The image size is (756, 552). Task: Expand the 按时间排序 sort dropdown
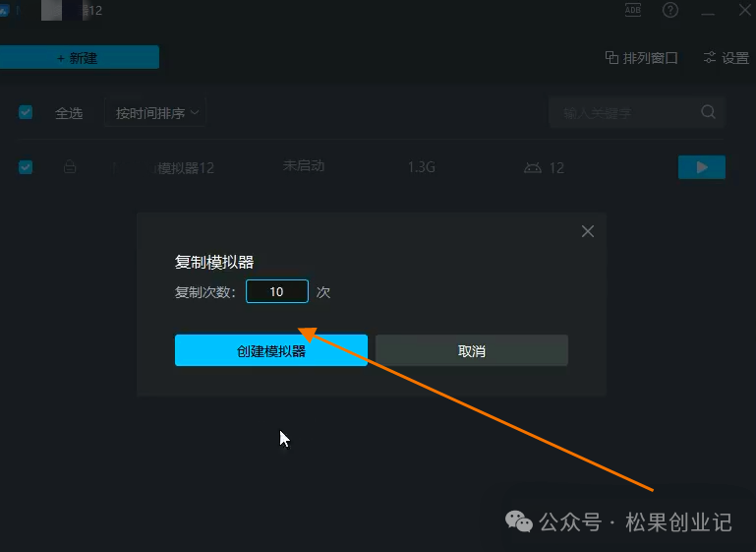(155, 113)
